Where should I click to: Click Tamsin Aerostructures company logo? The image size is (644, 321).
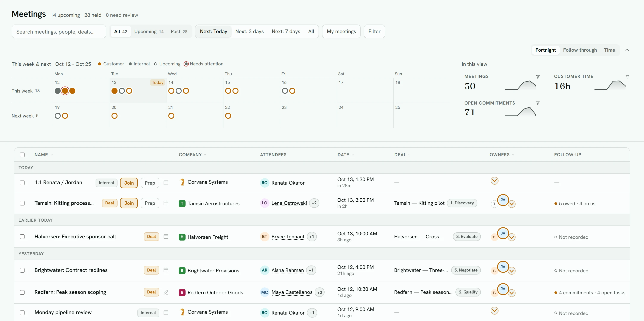(182, 203)
